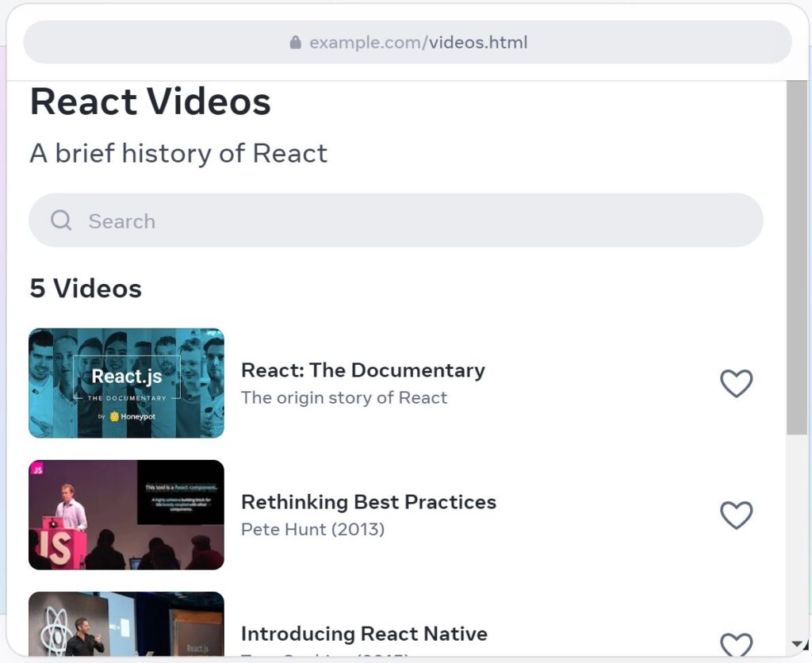
Task: Open the React: The Documentary title link
Action: pos(362,370)
